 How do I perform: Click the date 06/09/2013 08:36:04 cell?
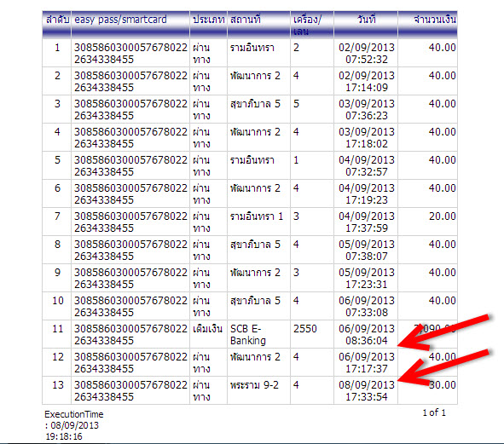click(x=366, y=334)
